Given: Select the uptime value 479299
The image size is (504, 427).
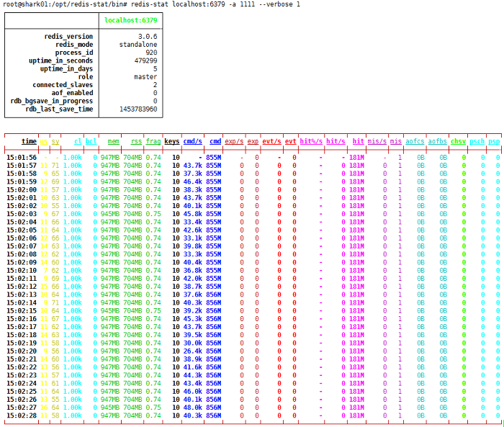Looking at the screenshot, I should (145, 60).
